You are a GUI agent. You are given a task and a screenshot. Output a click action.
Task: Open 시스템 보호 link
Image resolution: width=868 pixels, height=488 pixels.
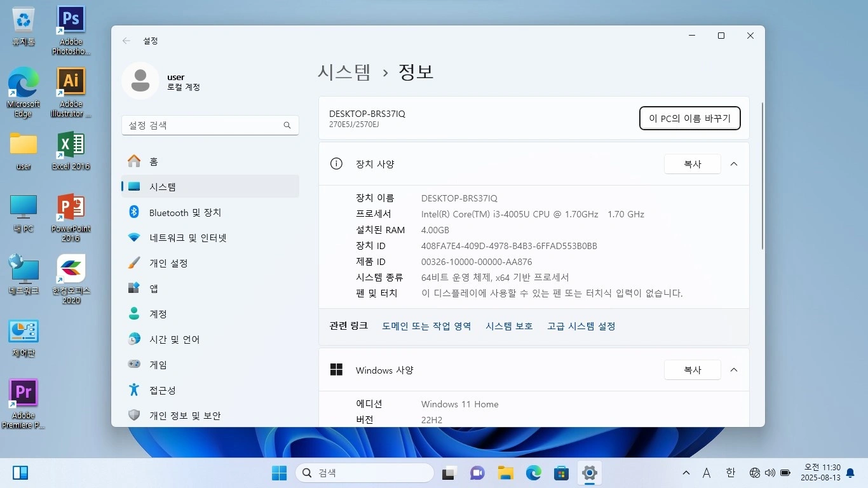(509, 326)
